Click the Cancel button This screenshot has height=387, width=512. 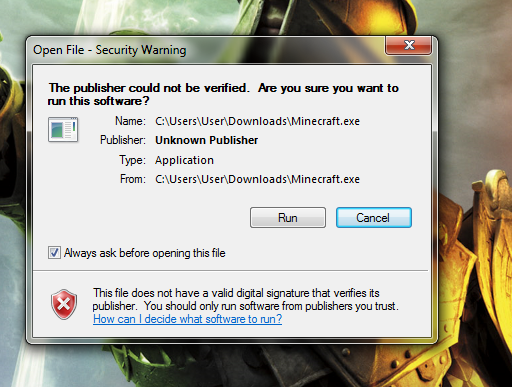374,218
